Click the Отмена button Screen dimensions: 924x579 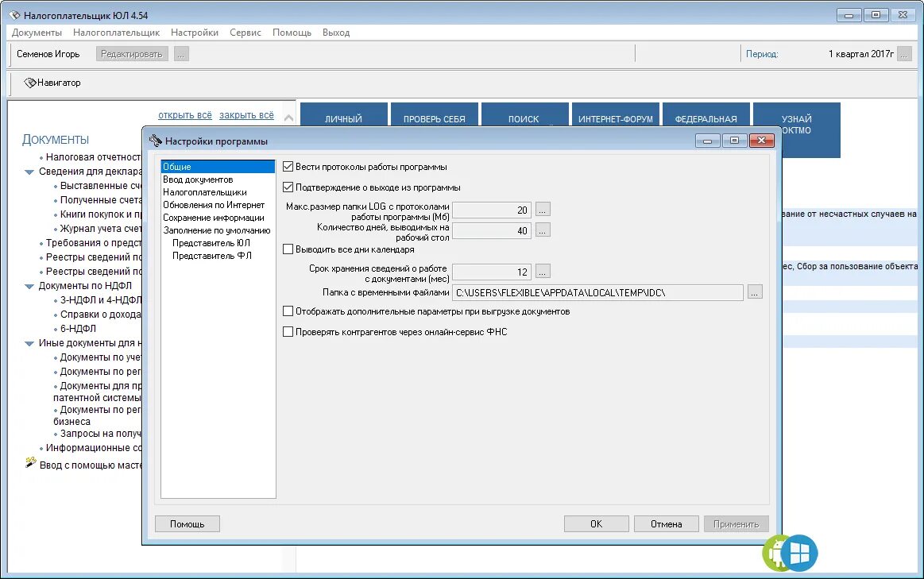pos(667,523)
